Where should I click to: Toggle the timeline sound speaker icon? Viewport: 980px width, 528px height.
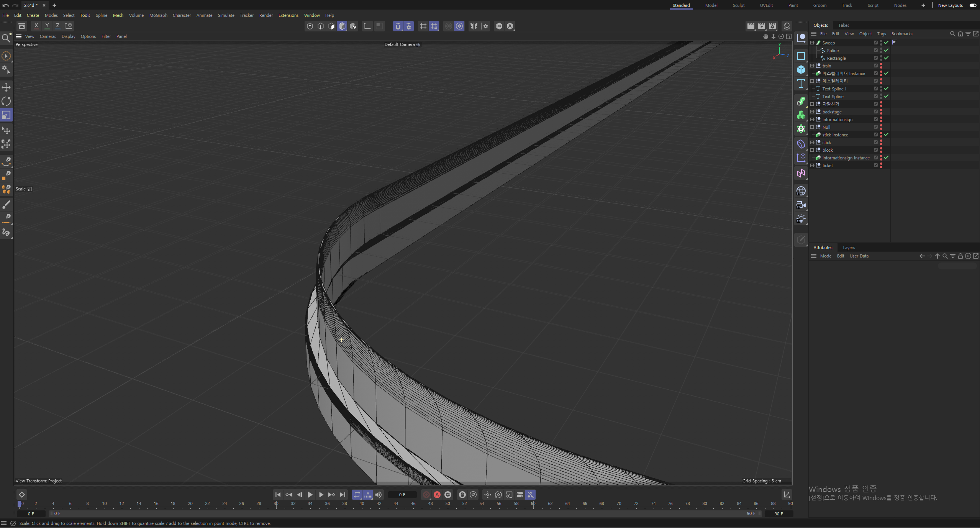(x=379, y=495)
